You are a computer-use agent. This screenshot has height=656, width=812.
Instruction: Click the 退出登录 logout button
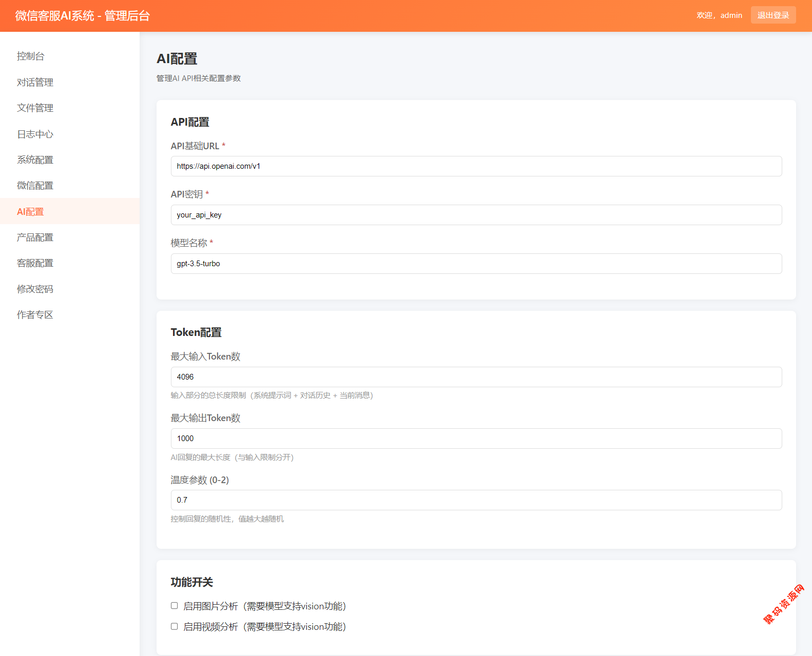773,15
